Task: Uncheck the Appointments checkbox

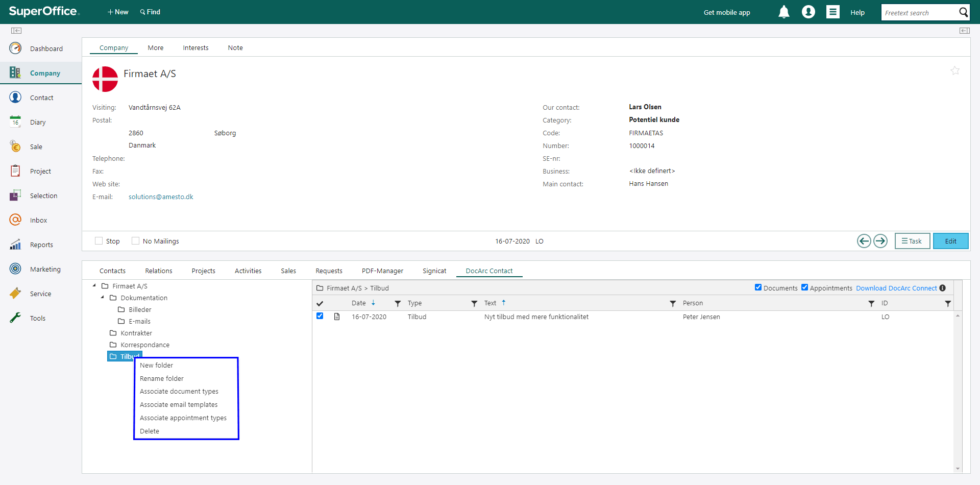Action: [x=804, y=287]
